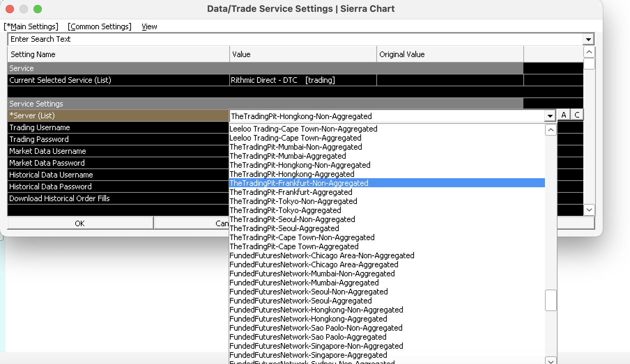Viewport: 630px width, 364px height.
Task: Click the settings grid scroll down arrow
Action: (589, 210)
